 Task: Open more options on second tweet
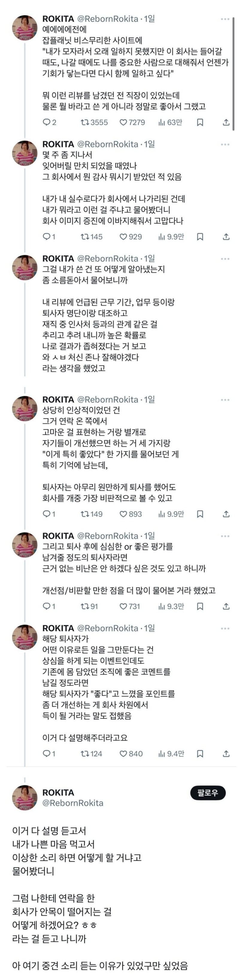pos(225,144)
